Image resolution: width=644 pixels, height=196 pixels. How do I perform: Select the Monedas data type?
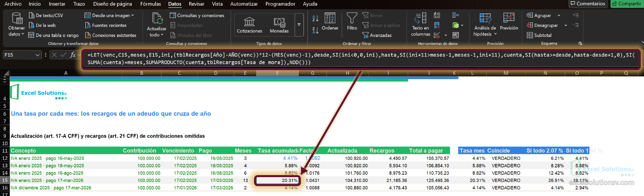(279, 25)
